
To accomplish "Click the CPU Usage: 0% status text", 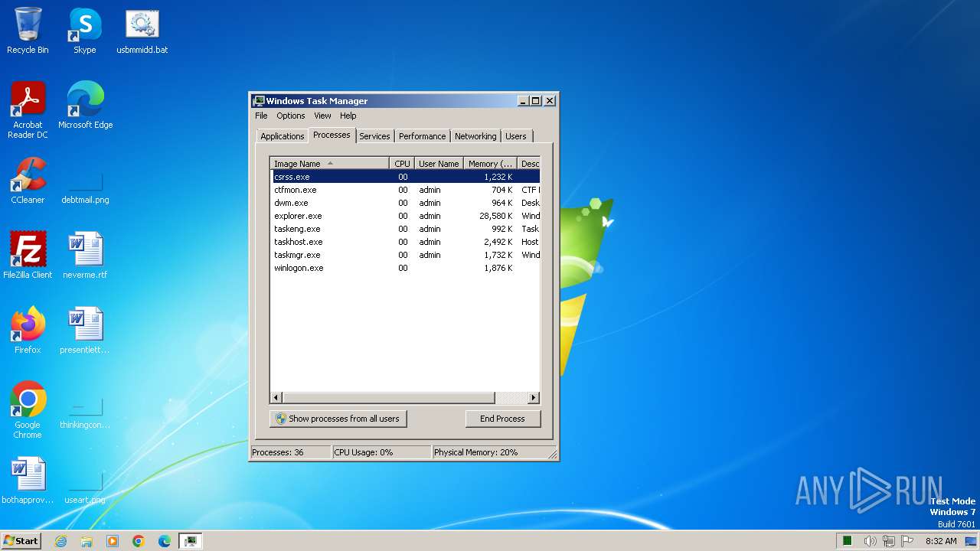I will [x=364, y=452].
